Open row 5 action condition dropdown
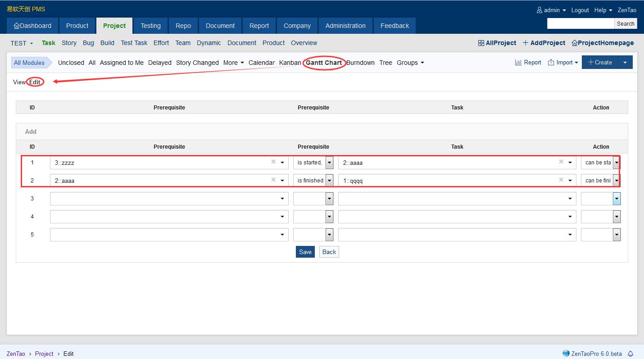This screenshot has width=644, height=359. 600,235
